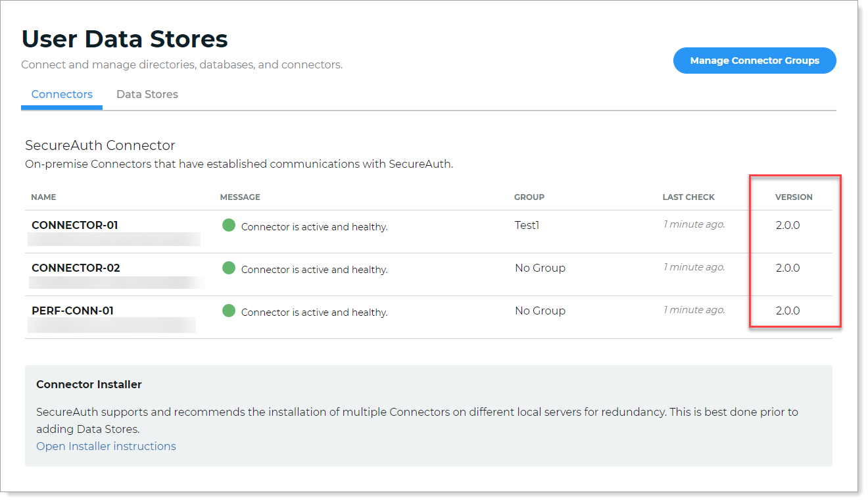Select the PERF-CONN-01 name
Screen dimensions: 868x502
tap(72, 311)
